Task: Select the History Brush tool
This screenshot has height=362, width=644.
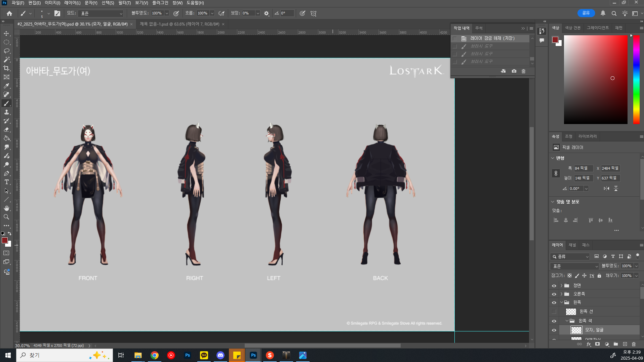Action: tap(6, 121)
